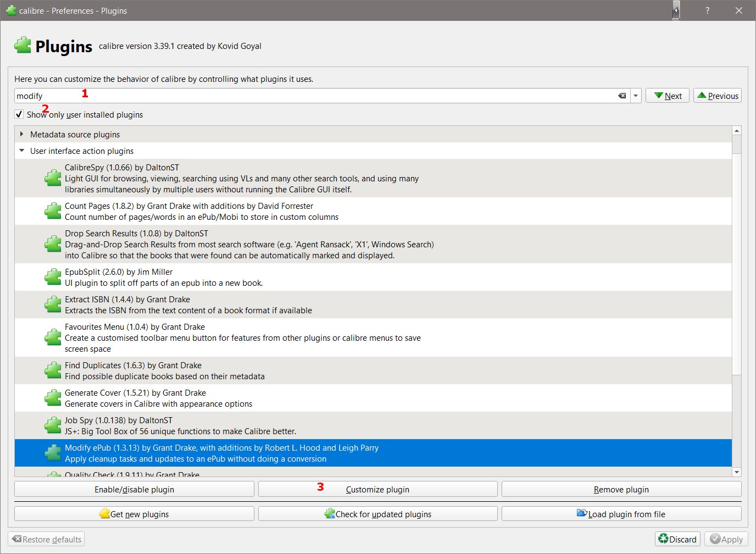Expand Metadata source plugins category
Viewport: 756px width, 554px height.
21,134
